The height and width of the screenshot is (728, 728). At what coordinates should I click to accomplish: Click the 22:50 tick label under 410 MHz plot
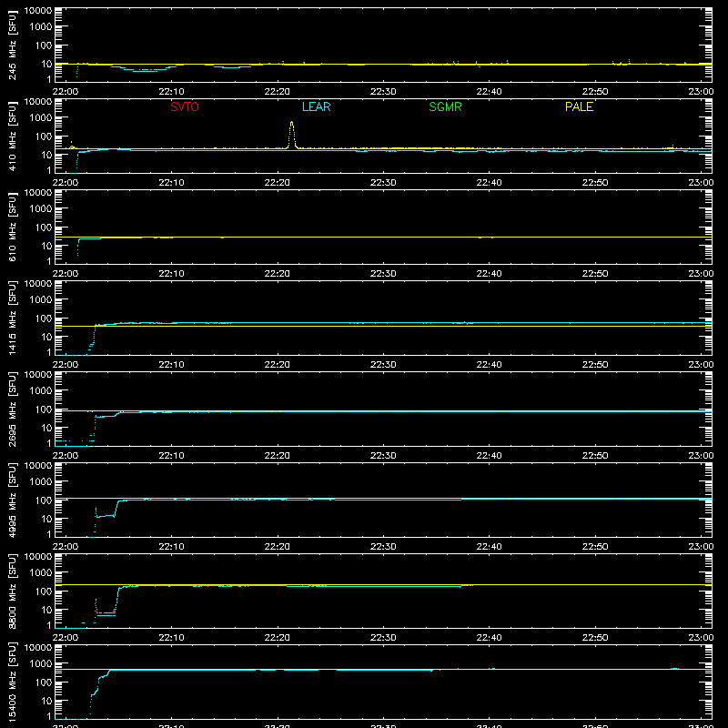click(595, 183)
